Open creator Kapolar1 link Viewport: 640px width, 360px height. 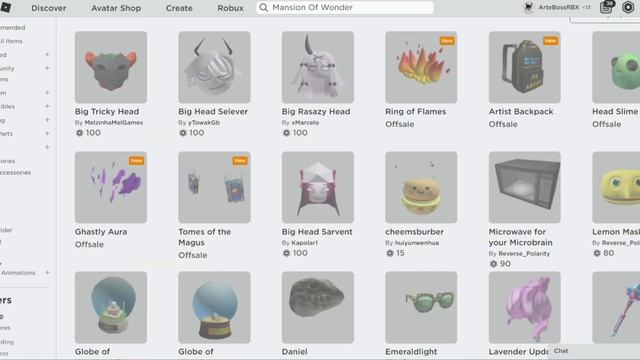pyautogui.click(x=304, y=243)
